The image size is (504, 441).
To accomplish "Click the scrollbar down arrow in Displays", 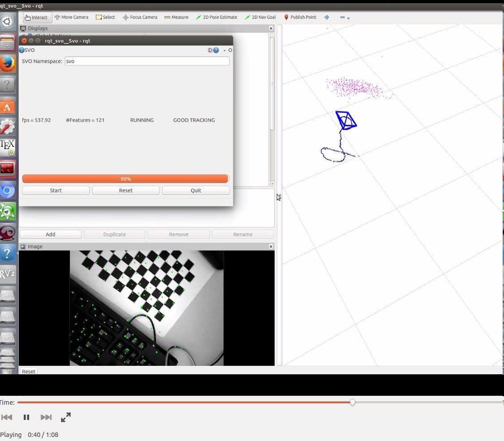I will [272, 184].
